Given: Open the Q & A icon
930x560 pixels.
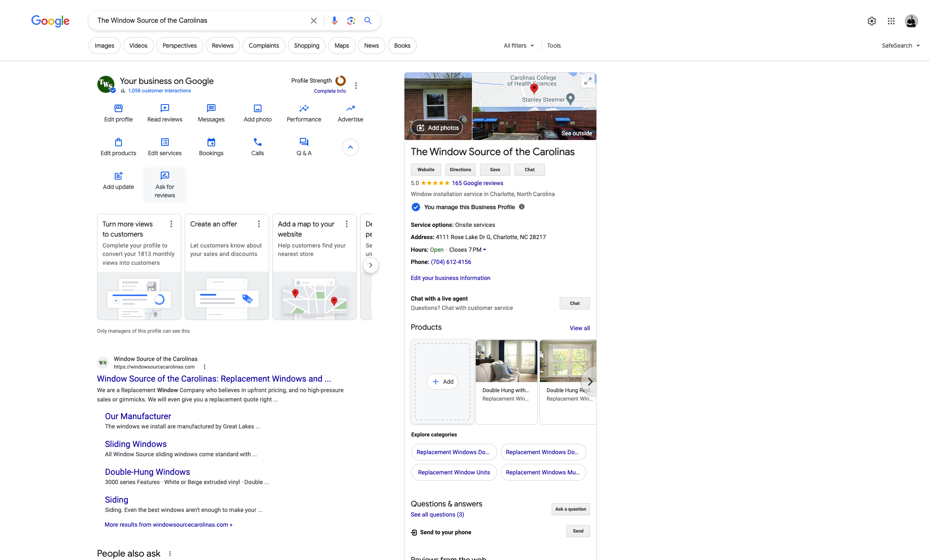Looking at the screenshot, I should pyautogui.click(x=304, y=142).
